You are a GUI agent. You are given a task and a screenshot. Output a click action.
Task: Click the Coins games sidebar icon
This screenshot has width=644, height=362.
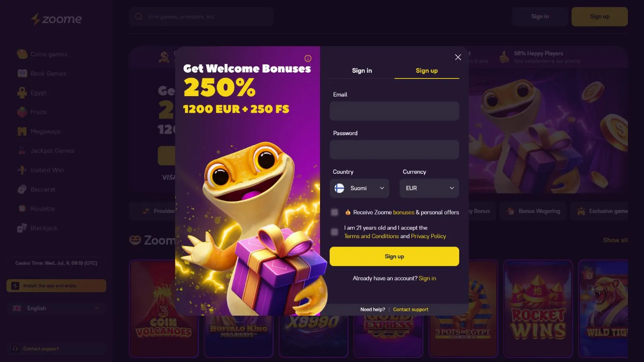tap(22, 54)
